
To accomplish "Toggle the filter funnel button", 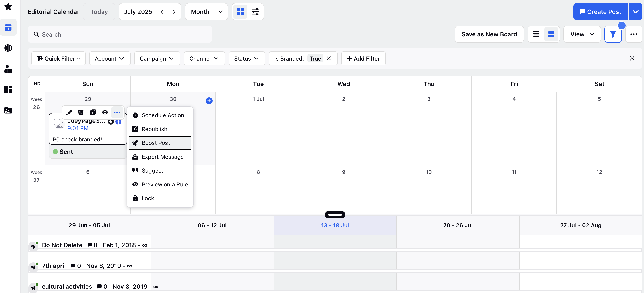I will [x=613, y=34].
